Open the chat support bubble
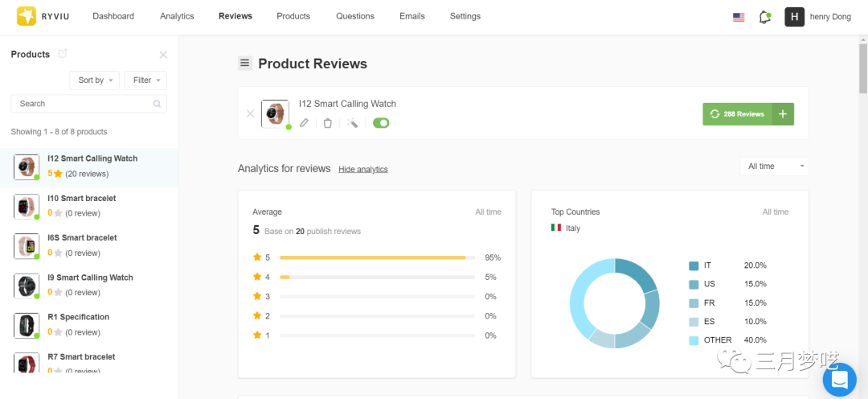Viewport: 868px width, 399px height. point(839,378)
